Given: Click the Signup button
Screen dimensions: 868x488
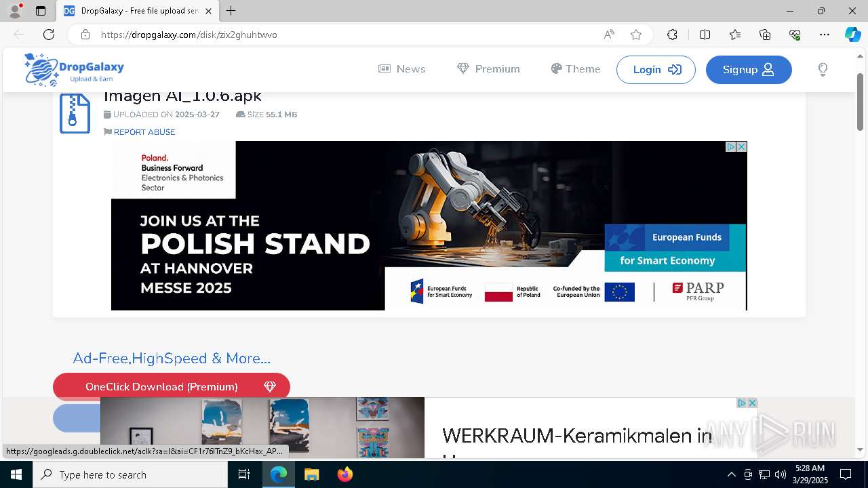Looking at the screenshot, I should point(749,70).
